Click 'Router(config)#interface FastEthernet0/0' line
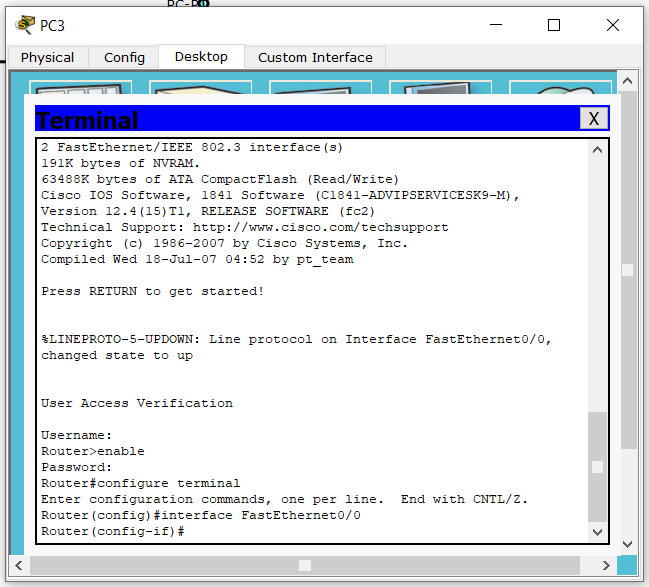Image resolution: width=649 pixels, height=587 pixels. pos(201,515)
